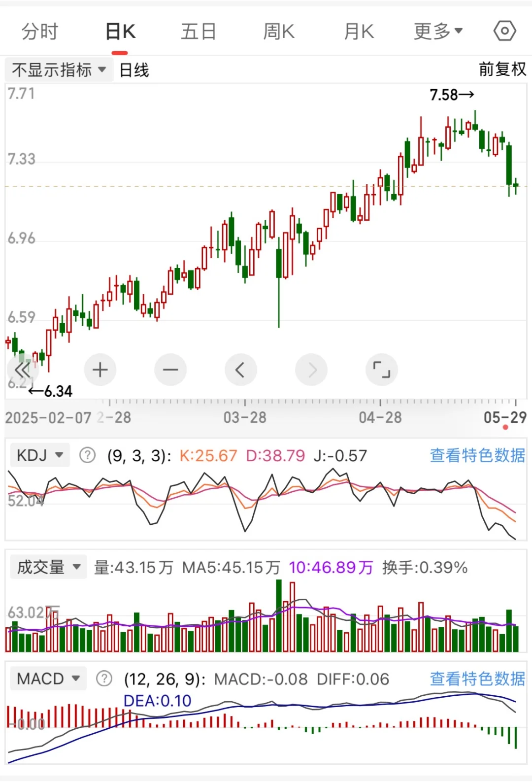Click the MACD (12, 26, 9) parameters
Screen dimensions: 532x782
click(x=165, y=679)
